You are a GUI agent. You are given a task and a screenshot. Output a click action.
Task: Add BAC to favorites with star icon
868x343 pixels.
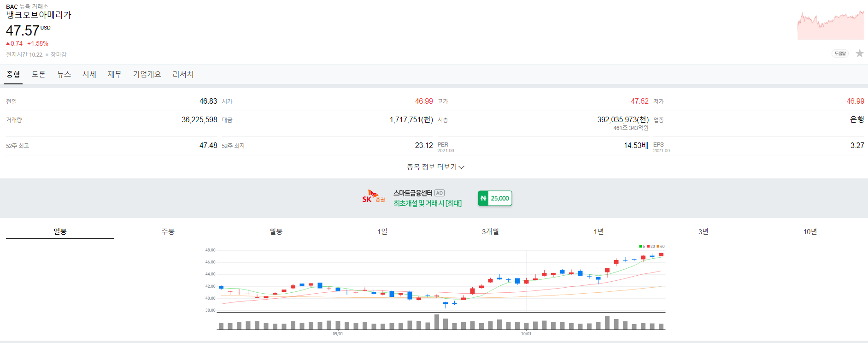point(860,53)
